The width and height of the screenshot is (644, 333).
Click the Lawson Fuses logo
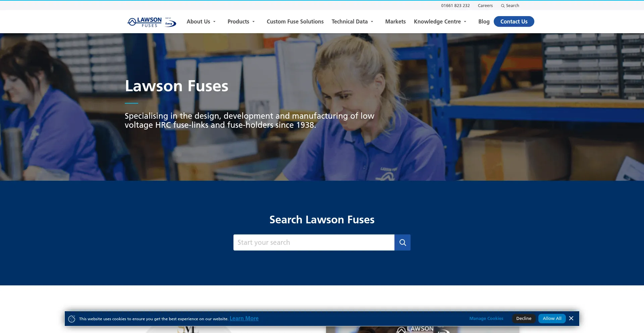tap(145, 22)
